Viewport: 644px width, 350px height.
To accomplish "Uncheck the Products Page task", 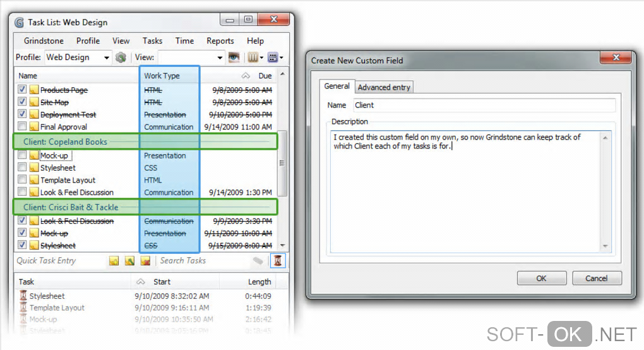I will click(x=22, y=88).
